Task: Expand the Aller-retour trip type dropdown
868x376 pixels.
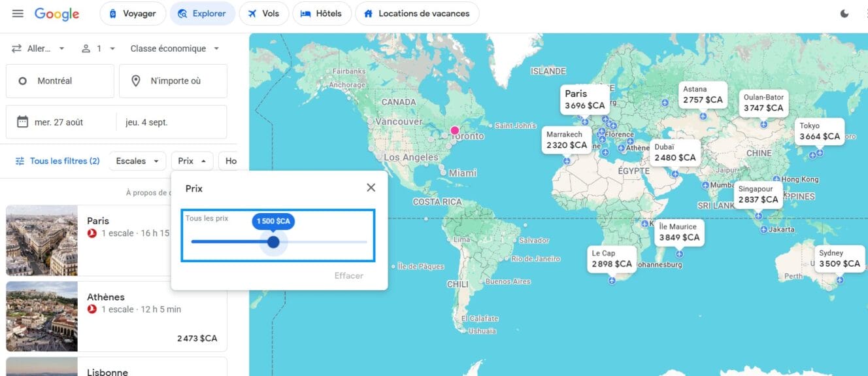Action: (x=38, y=48)
